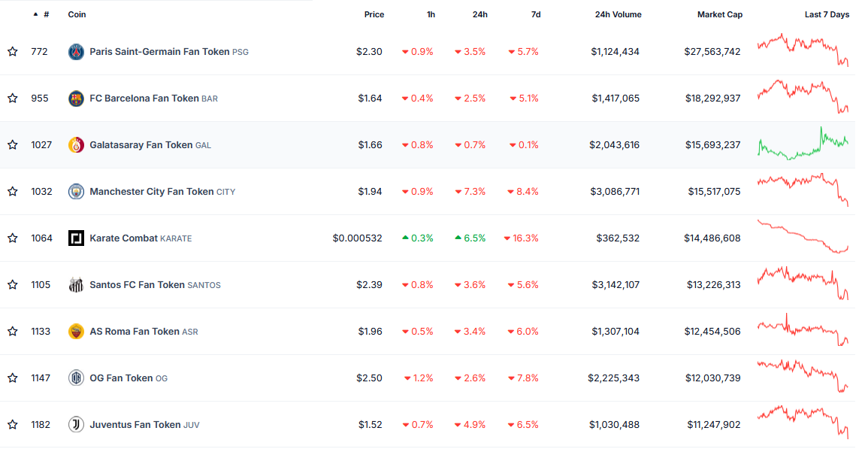
Task: View PSG 7-day sparkline chart
Action: (803, 50)
